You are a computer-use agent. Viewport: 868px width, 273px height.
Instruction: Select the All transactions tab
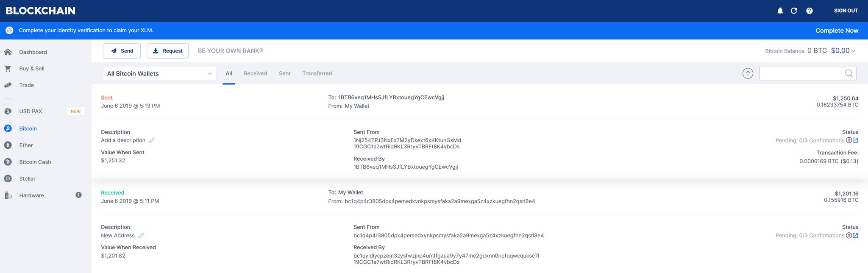[229, 73]
